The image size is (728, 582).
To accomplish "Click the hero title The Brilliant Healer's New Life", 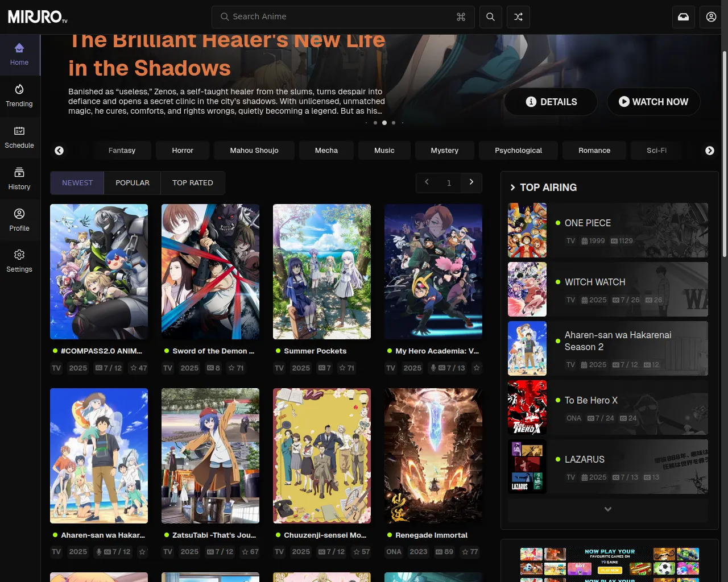I will pos(226,55).
